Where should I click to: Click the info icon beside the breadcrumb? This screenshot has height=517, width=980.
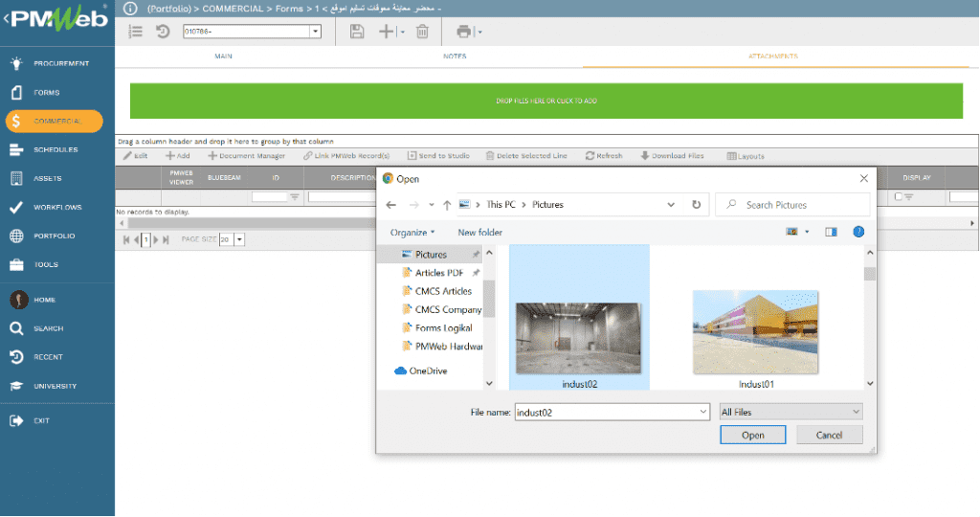click(x=130, y=9)
